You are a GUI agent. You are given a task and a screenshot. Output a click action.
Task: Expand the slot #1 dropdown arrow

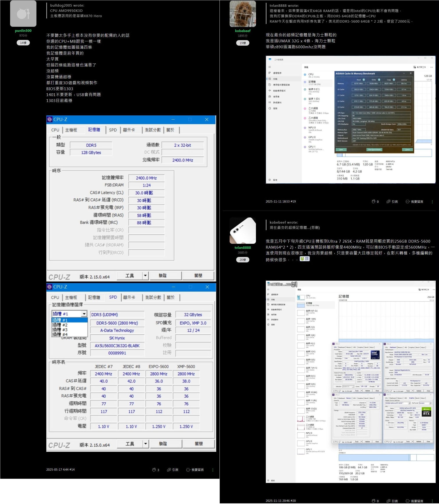tap(84, 314)
